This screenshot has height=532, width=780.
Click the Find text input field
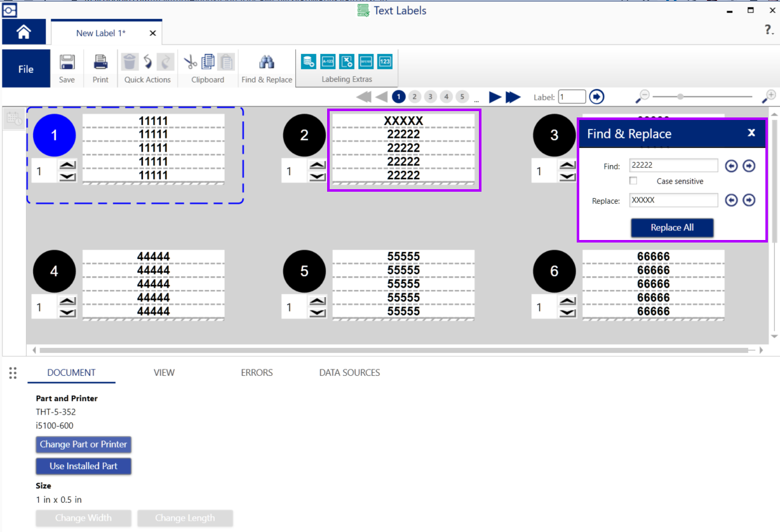tap(673, 165)
